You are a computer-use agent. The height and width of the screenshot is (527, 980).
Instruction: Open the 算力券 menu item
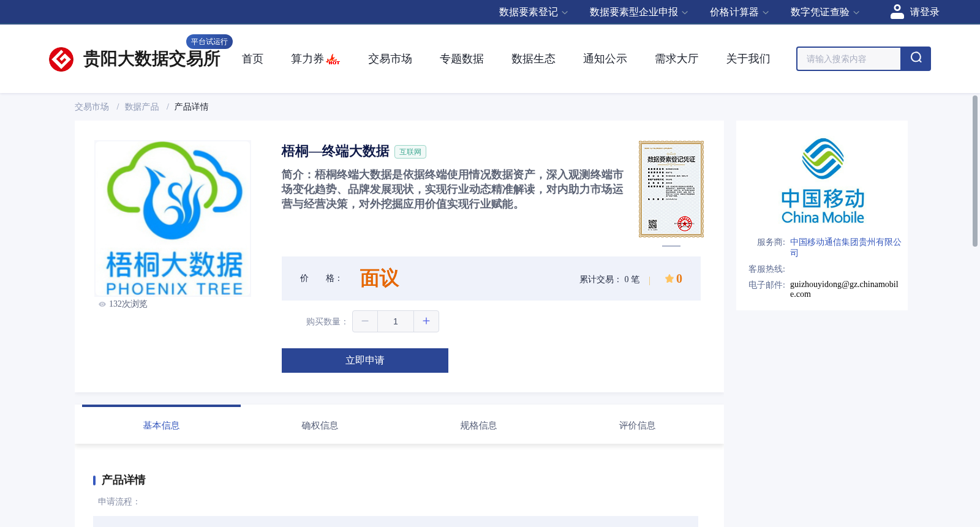[307, 59]
